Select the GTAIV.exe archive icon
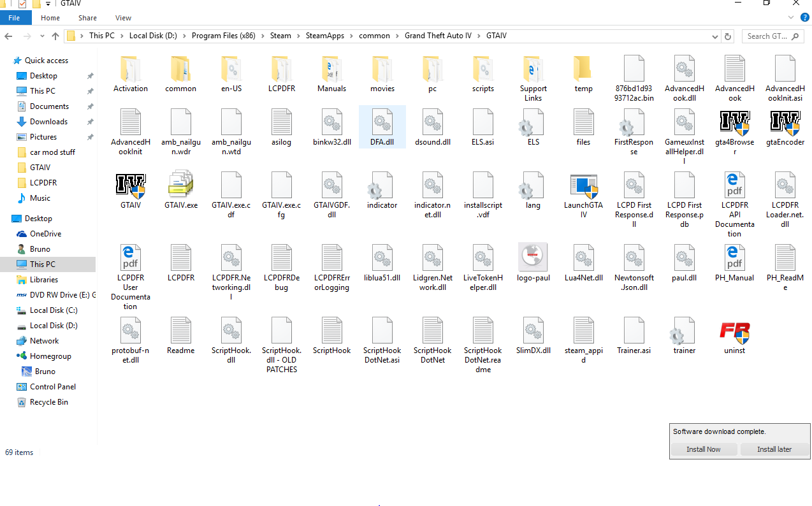The width and height of the screenshot is (812, 506). pos(180,184)
